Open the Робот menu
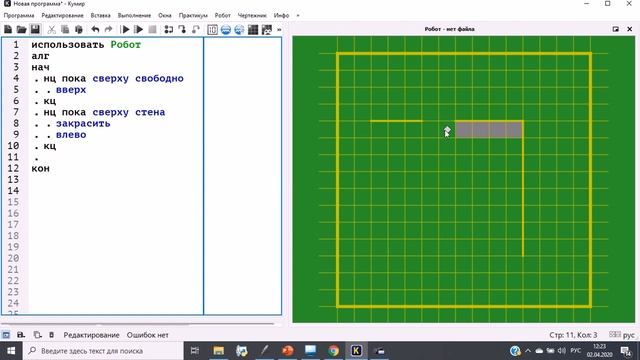This screenshot has width=640, height=360. click(x=222, y=16)
